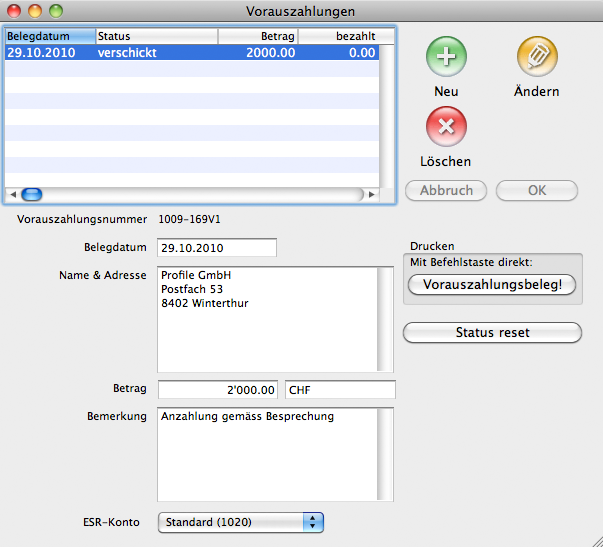Click the CHF currency field
The image size is (603, 547).
pos(340,389)
